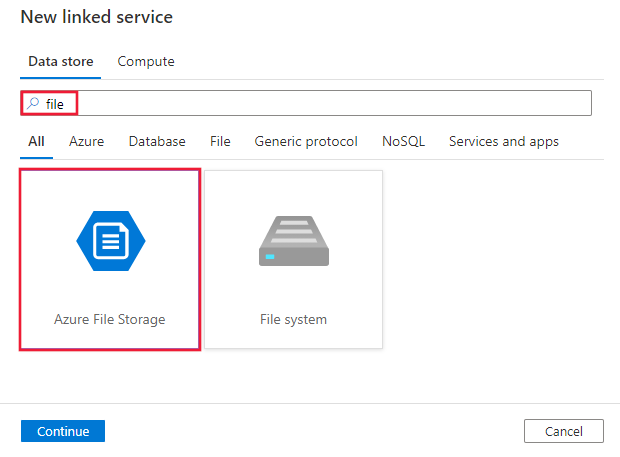Click the 'File system' label text
Viewport: 620px width, 457px height.
[x=293, y=320]
